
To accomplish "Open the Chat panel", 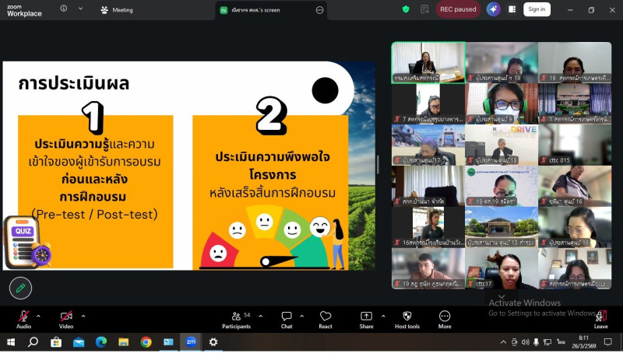I will pyautogui.click(x=287, y=319).
